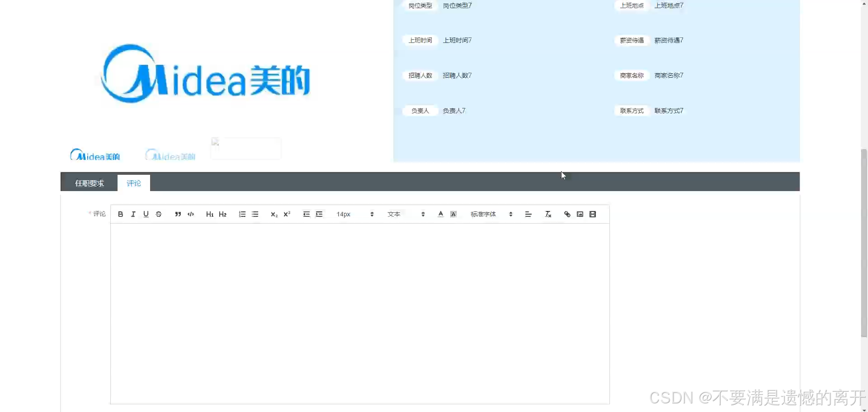Screen dimensions: 868x412
Task: Increase text indent
Action: [x=319, y=214]
